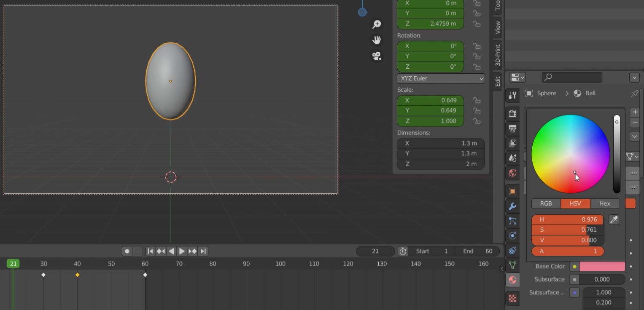Toggle the camera view icon

(377, 56)
